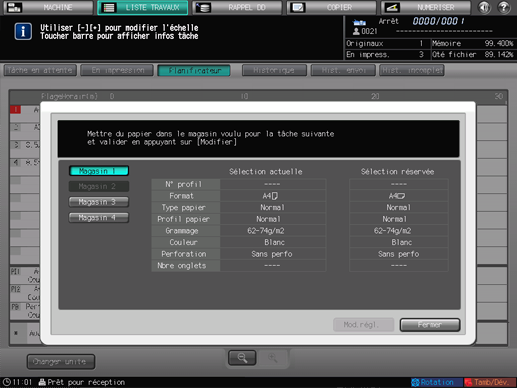Viewport: 517px width, 388px height.
Task: Click Sélection réservée column header
Action: (x=397, y=172)
